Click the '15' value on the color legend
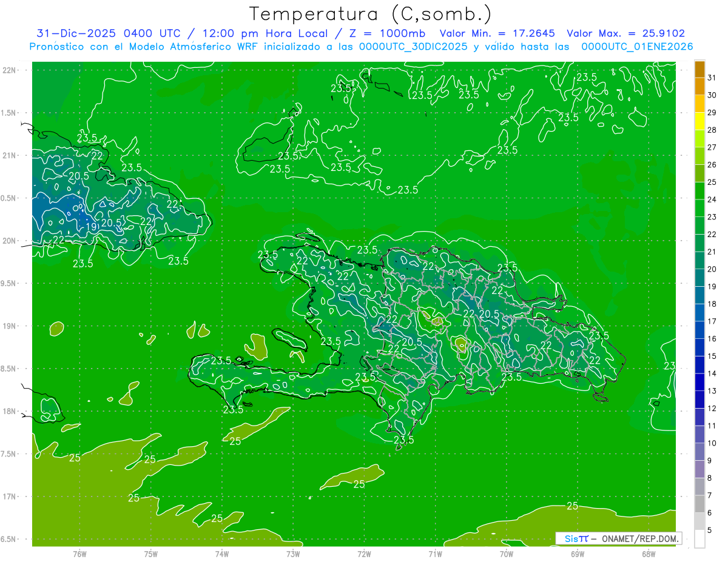This screenshot has height=562, width=728. pyautogui.click(x=712, y=356)
